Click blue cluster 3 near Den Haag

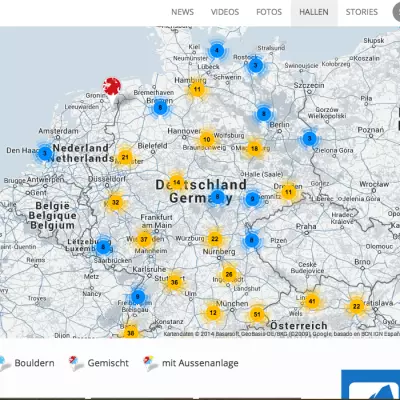click(45, 153)
